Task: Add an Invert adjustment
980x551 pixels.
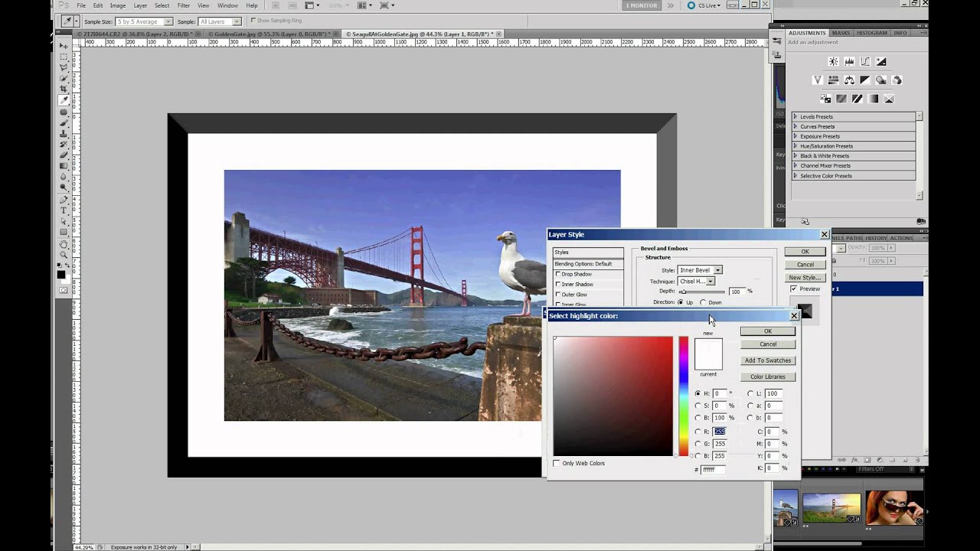Action: [825, 99]
